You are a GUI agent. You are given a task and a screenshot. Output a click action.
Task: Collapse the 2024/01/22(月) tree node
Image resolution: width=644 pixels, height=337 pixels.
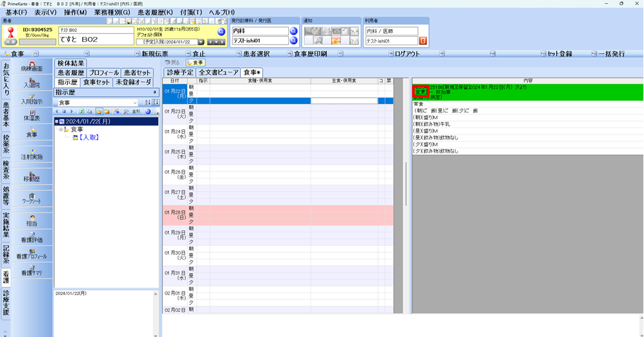57,122
